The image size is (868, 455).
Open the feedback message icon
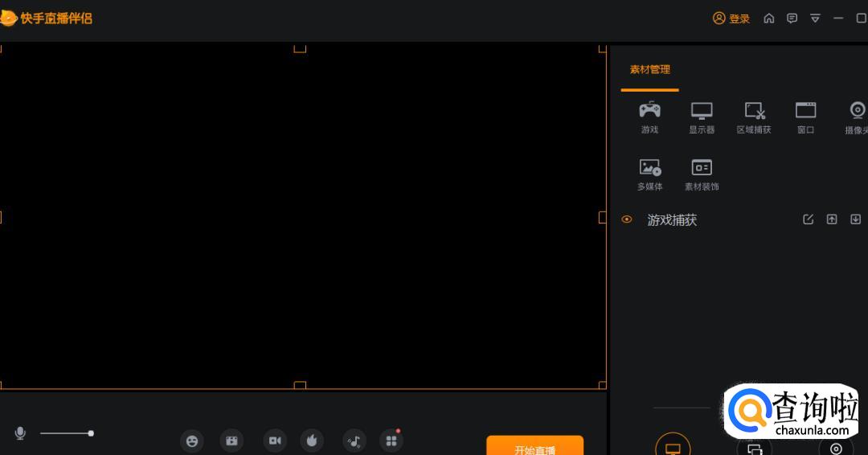pos(792,18)
